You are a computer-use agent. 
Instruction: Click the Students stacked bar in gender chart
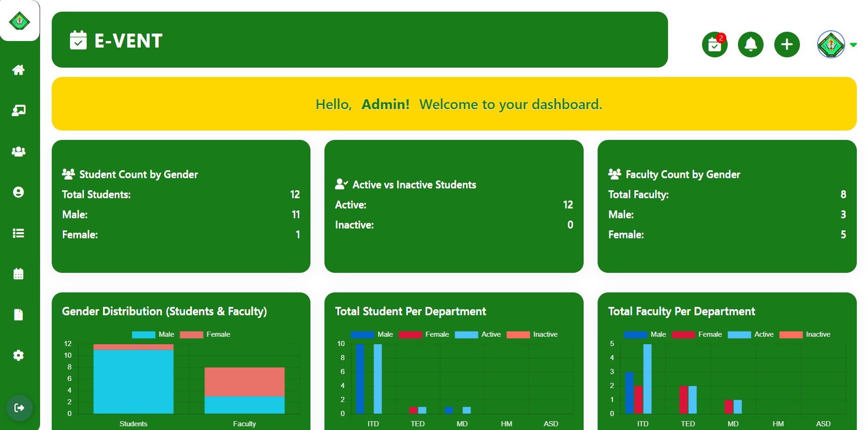pyautogui.click(x=133, y=379)
